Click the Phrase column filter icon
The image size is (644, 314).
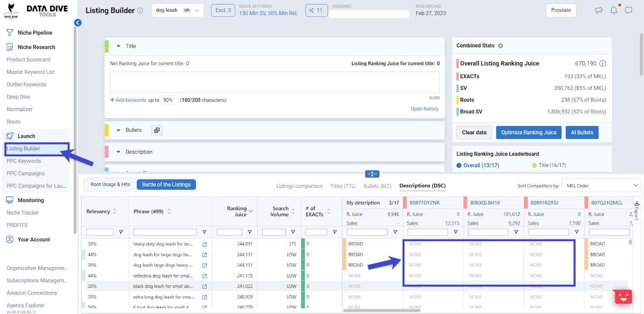204,232
